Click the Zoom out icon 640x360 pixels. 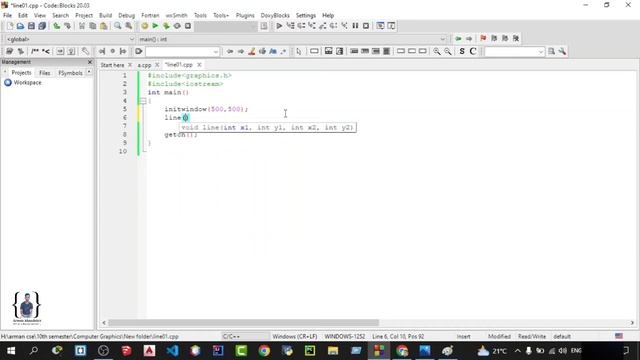pos(448,51)
